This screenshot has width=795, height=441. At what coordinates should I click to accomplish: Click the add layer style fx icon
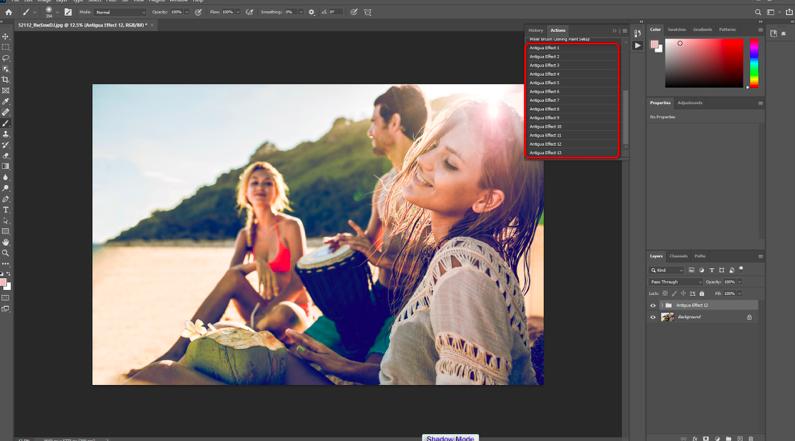(x=695, y=438)
